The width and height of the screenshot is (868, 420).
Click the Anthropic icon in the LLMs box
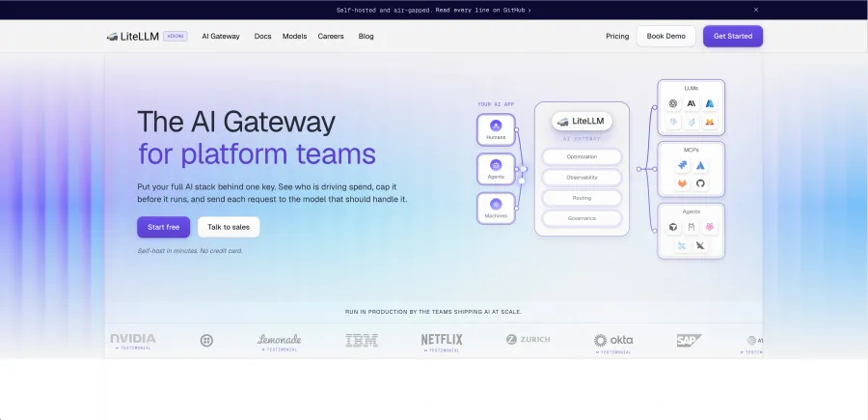[x=692, y=103]
